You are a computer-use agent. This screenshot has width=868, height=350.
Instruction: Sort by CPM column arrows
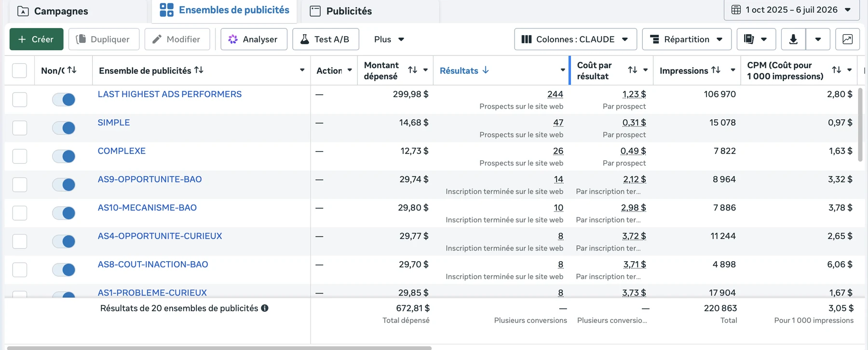pos(837,70)
